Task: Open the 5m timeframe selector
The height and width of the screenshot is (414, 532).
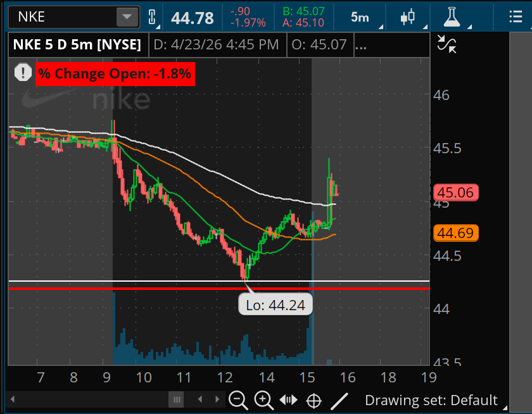Action: point(360,17)
